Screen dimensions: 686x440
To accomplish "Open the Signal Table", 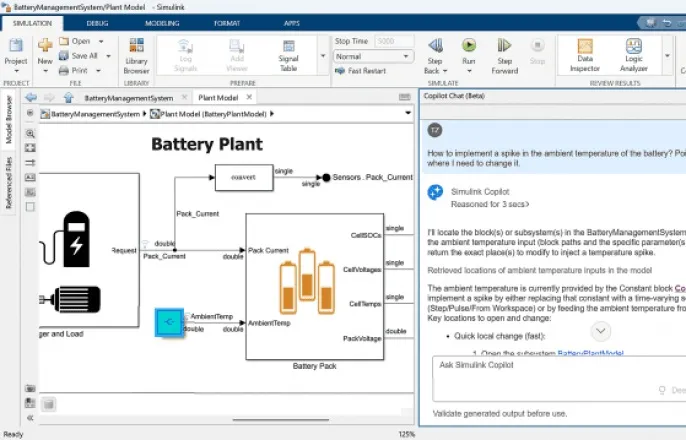I will [x=288, y=55].
